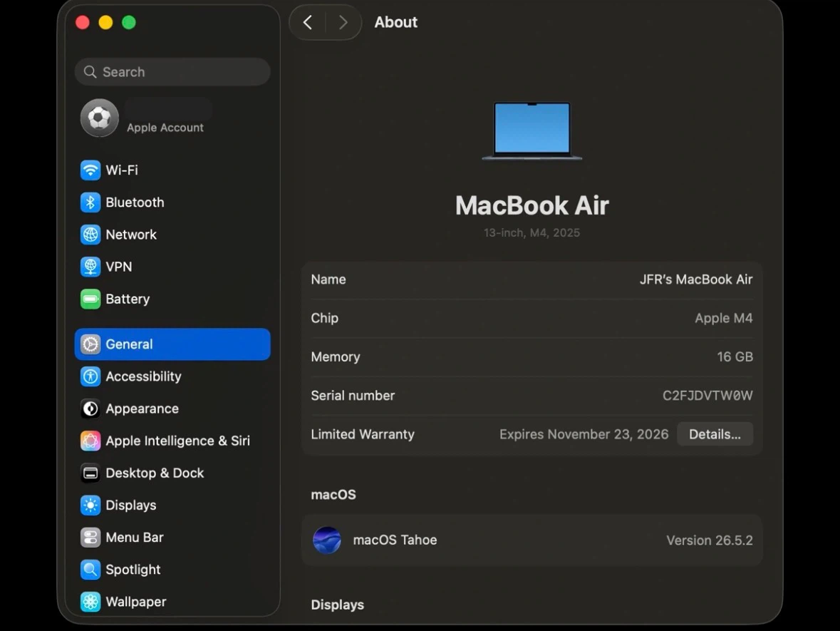Click the 13-inch, M4, 2025 subtitle
The height and width of the screenshot is (631, 840).
[532, 232]
